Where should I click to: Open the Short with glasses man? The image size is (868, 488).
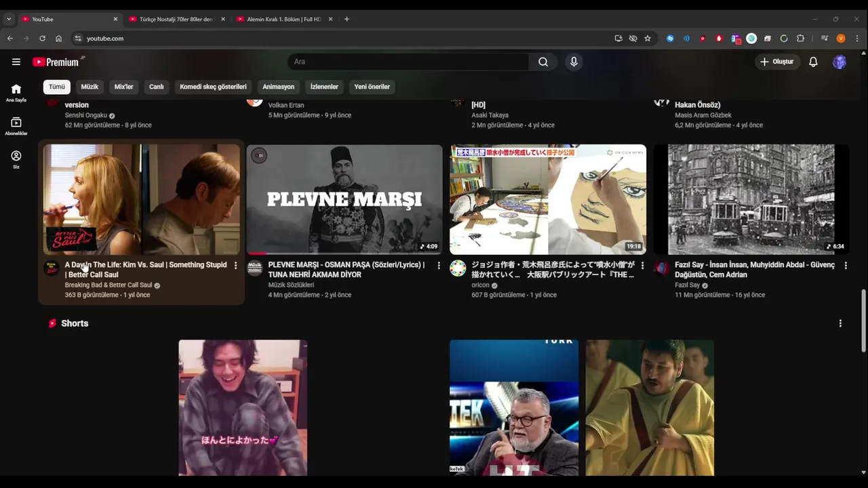[x=514, y=408]
